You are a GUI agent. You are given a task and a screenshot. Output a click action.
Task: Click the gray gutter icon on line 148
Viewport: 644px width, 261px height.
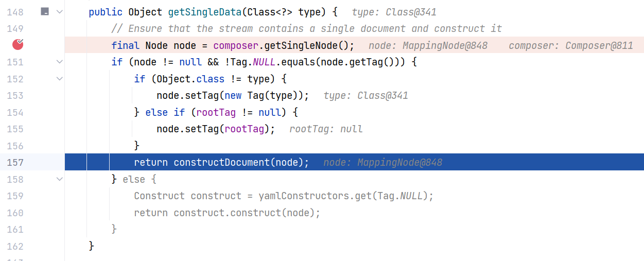coord(45,11)
